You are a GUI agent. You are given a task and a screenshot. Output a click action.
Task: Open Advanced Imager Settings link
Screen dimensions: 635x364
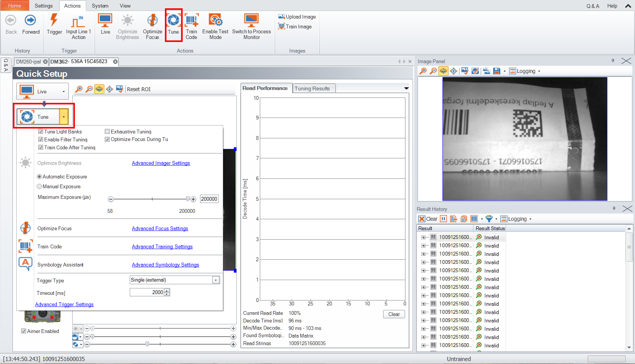click(161, 163)
